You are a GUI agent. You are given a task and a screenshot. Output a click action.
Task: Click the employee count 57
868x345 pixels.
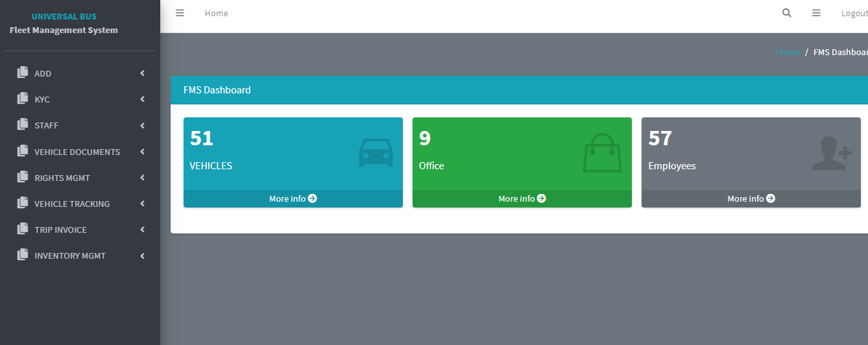(660, 138)
